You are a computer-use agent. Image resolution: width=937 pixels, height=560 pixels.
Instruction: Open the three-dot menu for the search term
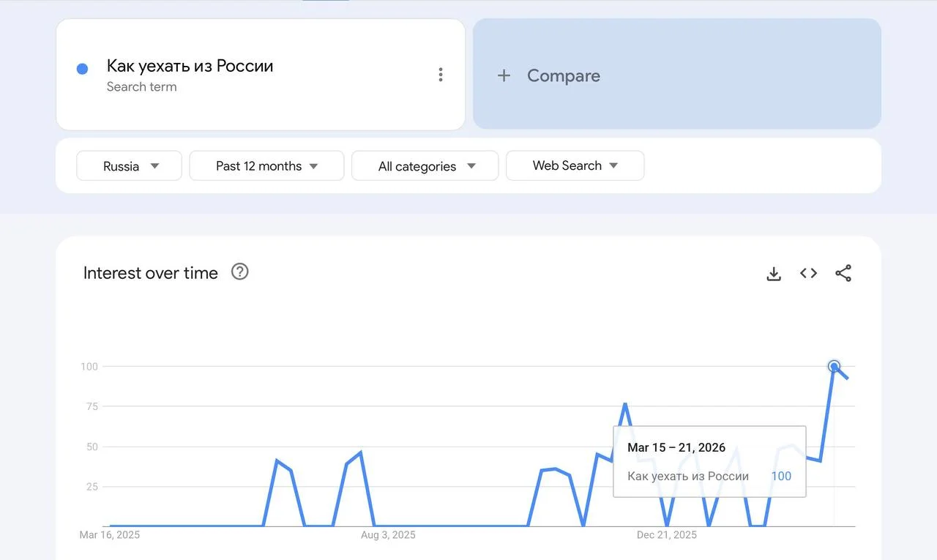[440, 75]
